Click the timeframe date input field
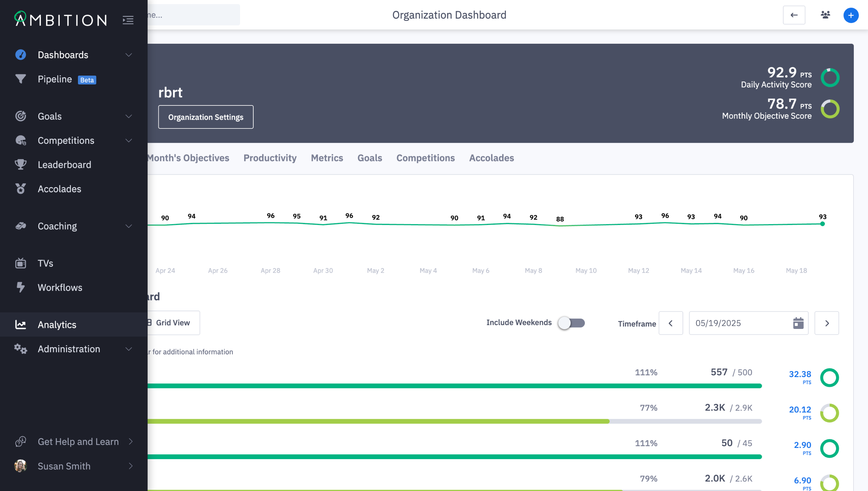868x491 pixels. point(739,323)
